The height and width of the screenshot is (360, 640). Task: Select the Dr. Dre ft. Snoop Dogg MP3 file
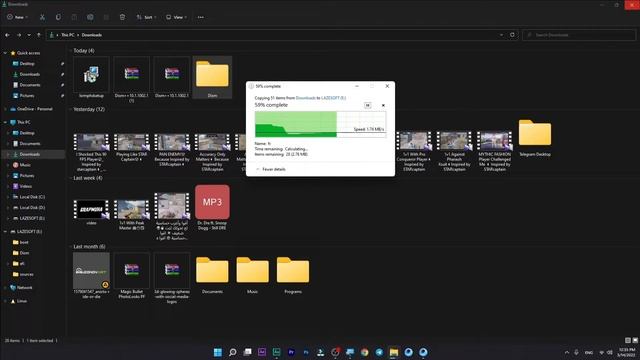click(x=212, y=208)
